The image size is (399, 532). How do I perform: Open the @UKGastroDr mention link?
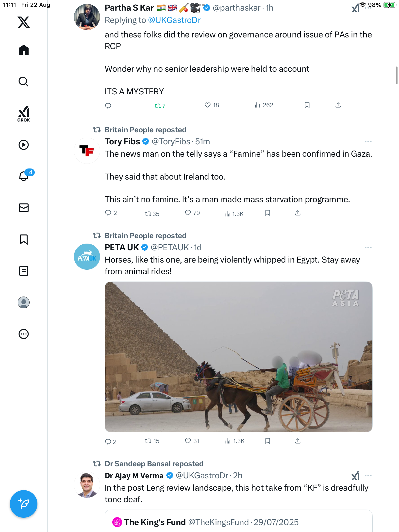point(174,20)
